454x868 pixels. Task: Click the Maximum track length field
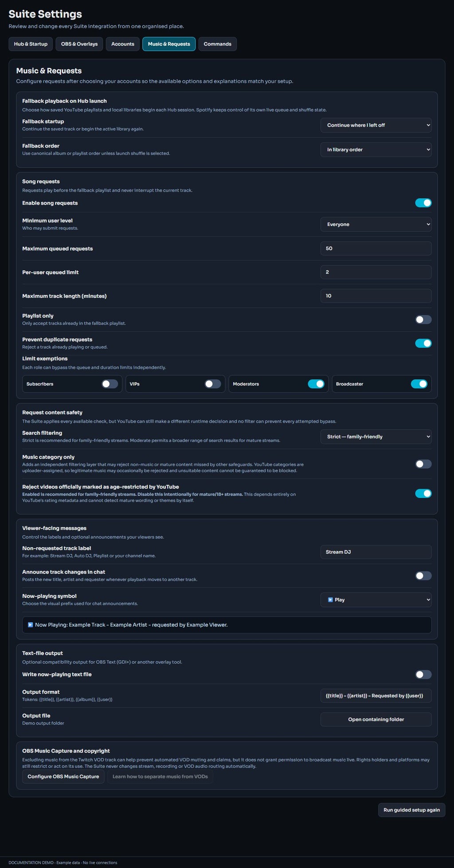(376, 296)
